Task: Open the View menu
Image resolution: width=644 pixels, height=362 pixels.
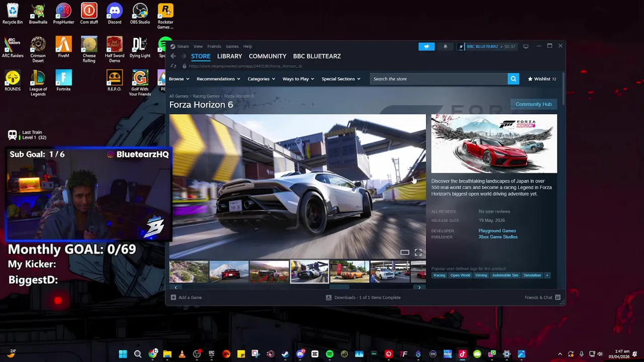Action: click(x=198, y=46)
